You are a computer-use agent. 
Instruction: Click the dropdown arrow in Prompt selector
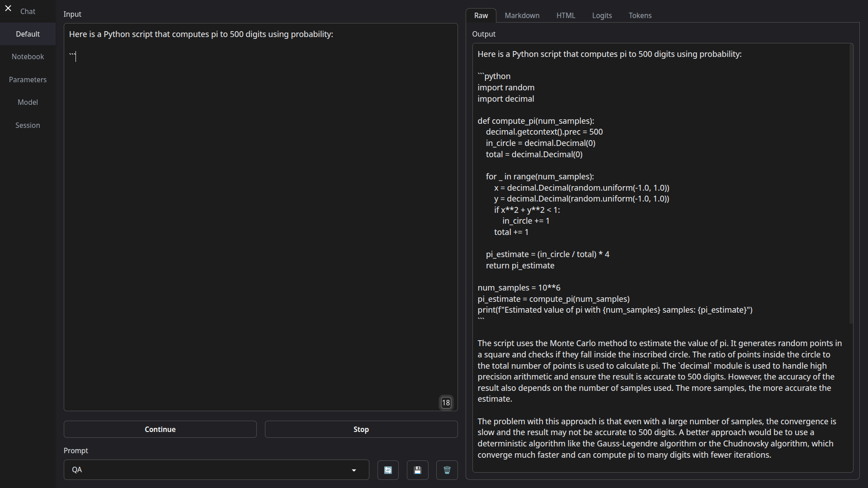[354, 470]
